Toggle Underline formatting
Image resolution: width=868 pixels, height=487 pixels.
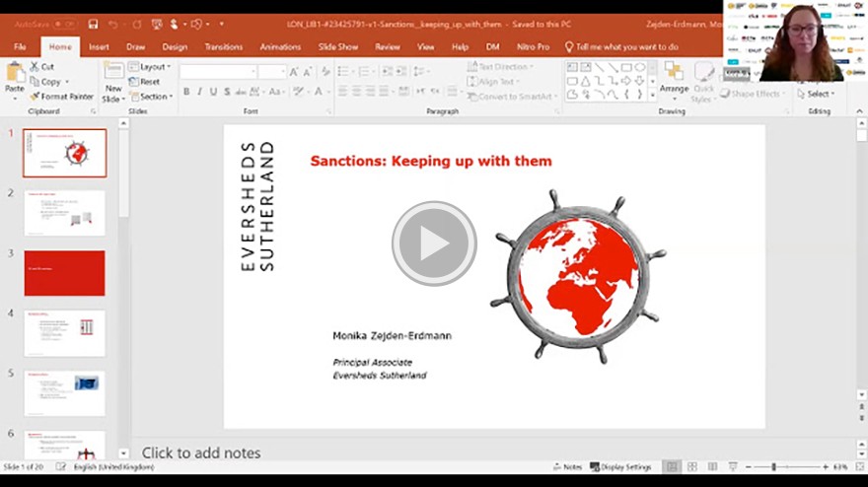(x=213, y=92)
